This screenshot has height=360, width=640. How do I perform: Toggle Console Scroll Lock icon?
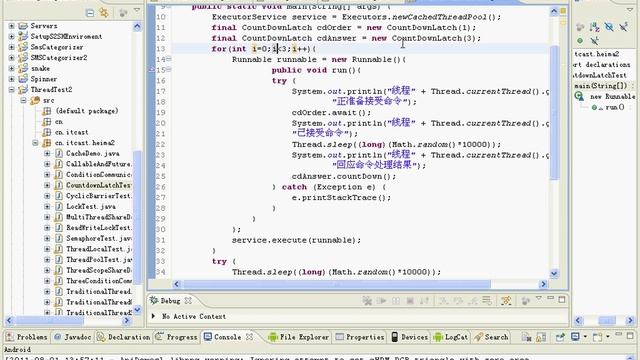(x=541, y=337)
